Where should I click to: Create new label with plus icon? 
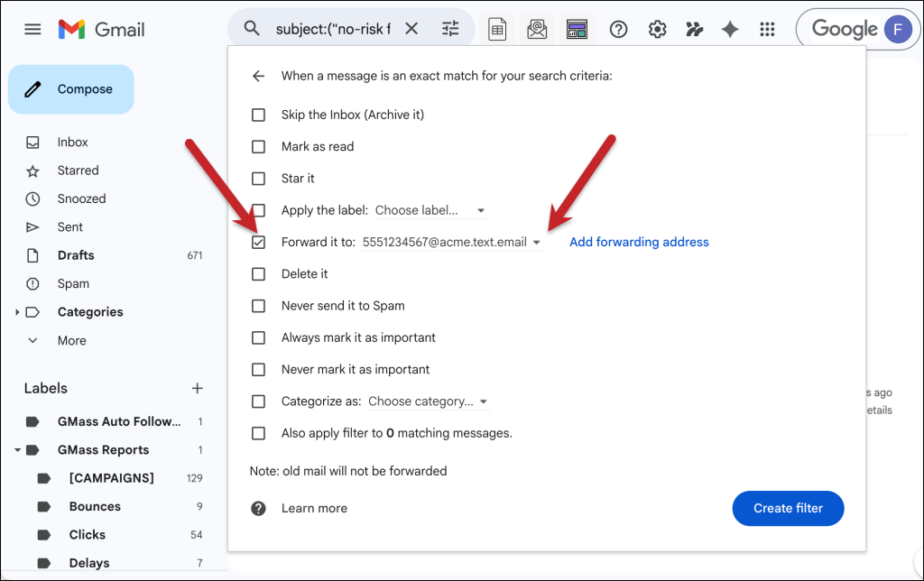[198, 388]
